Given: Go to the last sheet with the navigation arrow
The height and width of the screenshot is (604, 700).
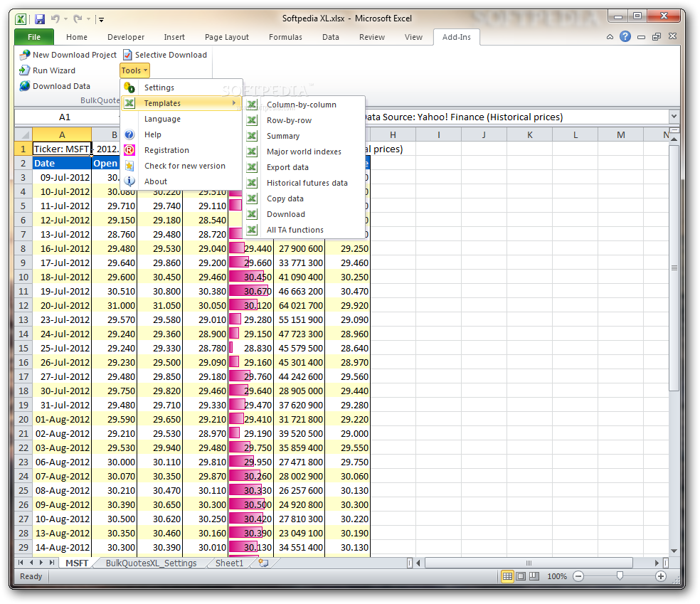Looking at the screenshot, I should (52, 563).
